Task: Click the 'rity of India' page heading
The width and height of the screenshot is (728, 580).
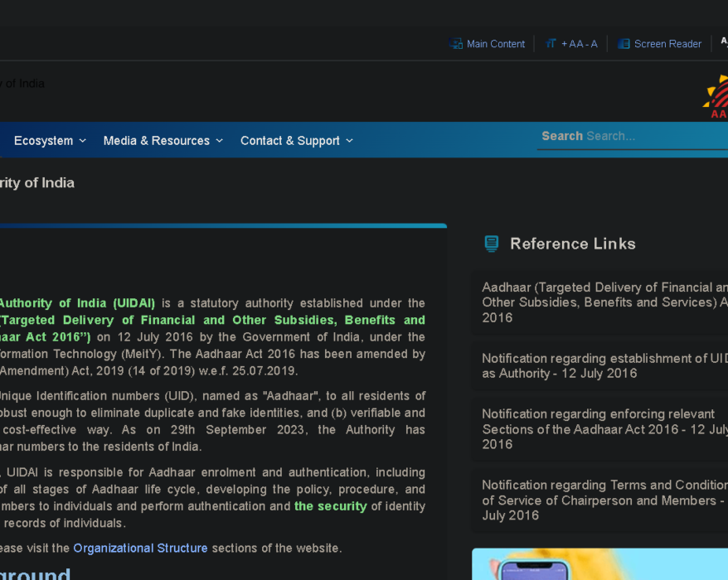Action: click(37, 183)
